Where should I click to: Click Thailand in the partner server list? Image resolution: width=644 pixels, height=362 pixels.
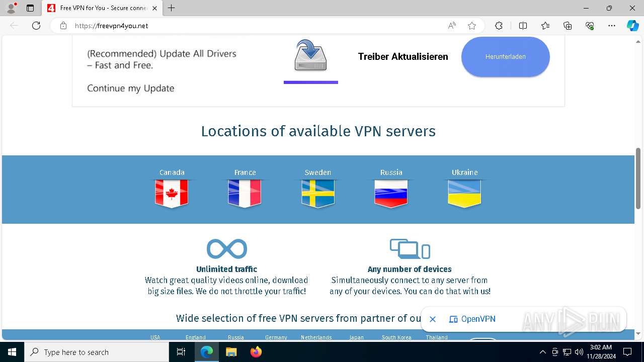(x=436, y=337)
